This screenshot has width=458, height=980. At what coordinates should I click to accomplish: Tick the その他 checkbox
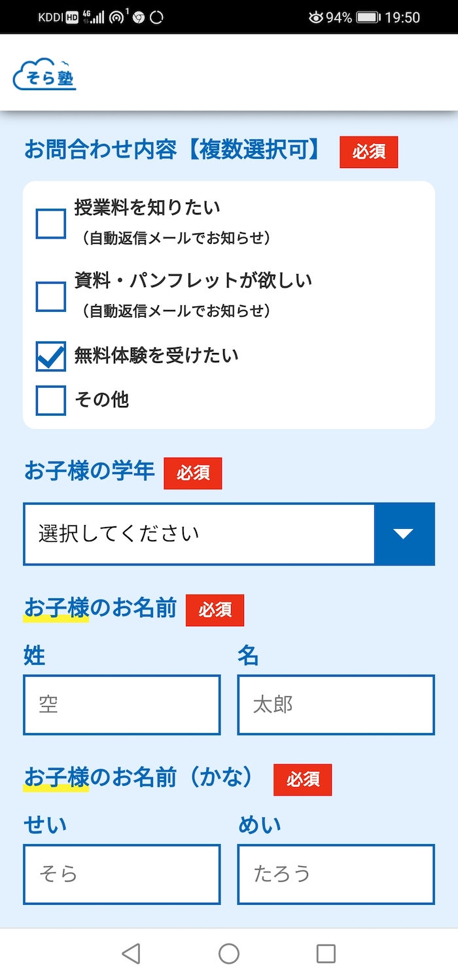pyautogui.click(x=50, y=400)
